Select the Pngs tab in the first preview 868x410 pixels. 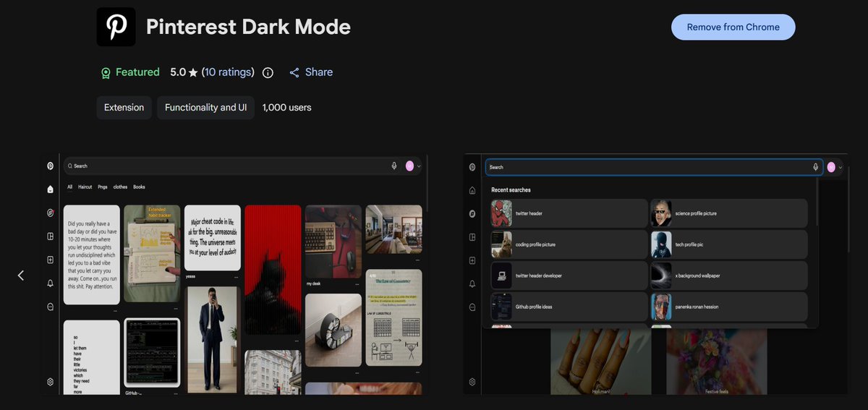pos(103,187)
